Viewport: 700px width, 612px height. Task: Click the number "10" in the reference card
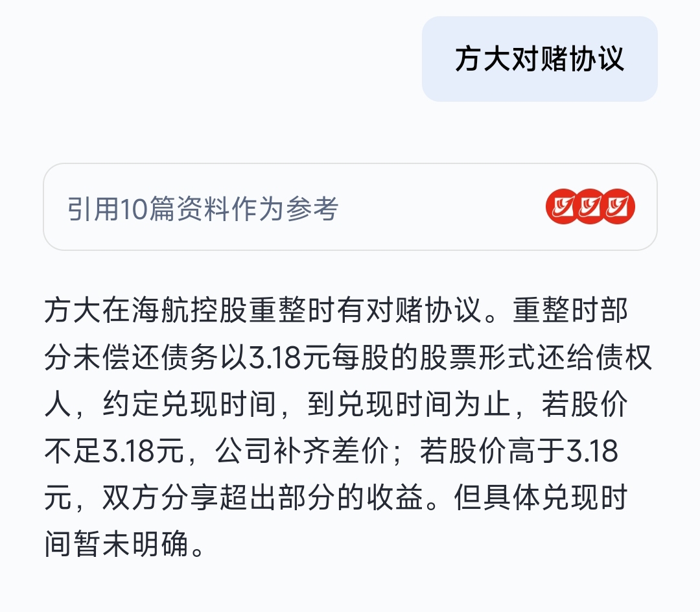134,209
